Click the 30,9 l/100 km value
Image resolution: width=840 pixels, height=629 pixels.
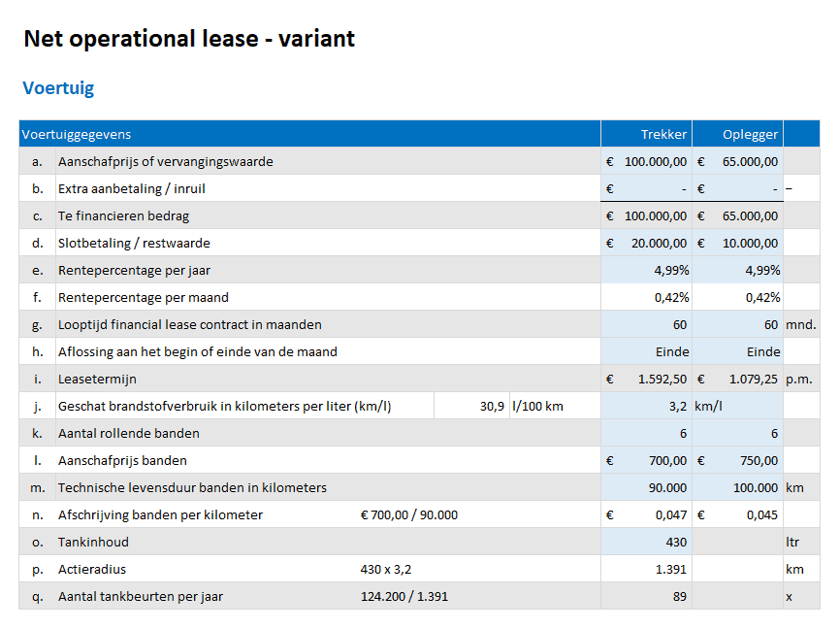(471, 406)
